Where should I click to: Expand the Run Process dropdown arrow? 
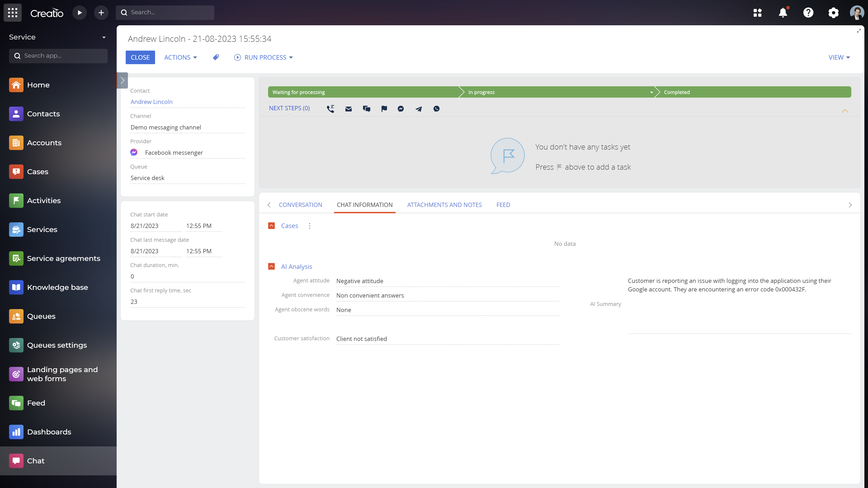pos(291,57)
